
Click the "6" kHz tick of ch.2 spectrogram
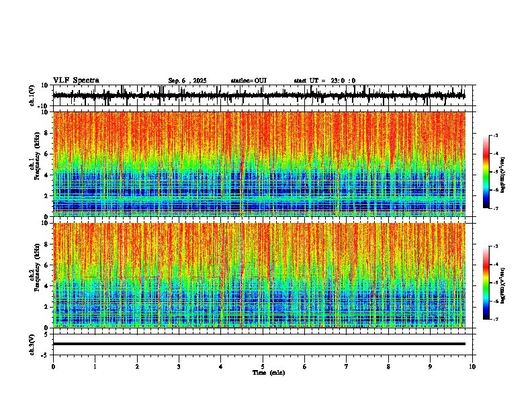47,265
